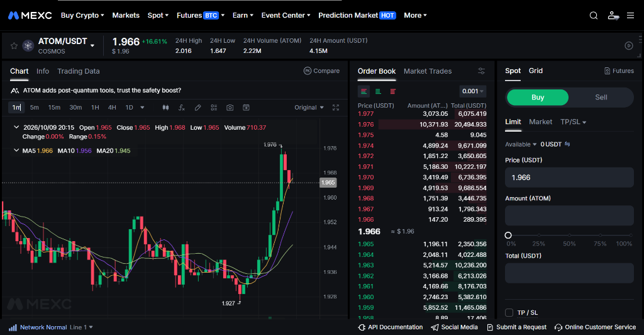Open Prediction Market HOT
Screen dimensions: 644x335
357,16
